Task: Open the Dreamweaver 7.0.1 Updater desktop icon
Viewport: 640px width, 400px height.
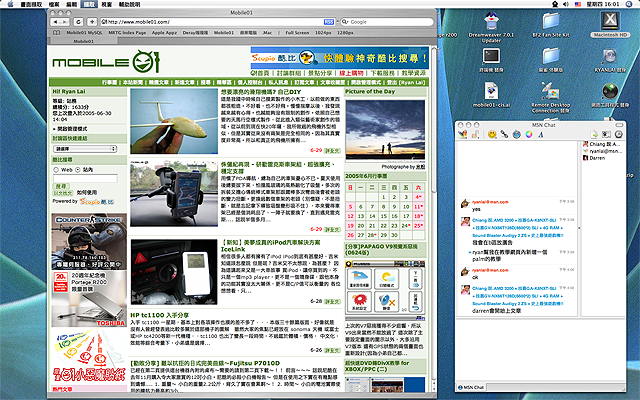Action: [x=491, y=21]
